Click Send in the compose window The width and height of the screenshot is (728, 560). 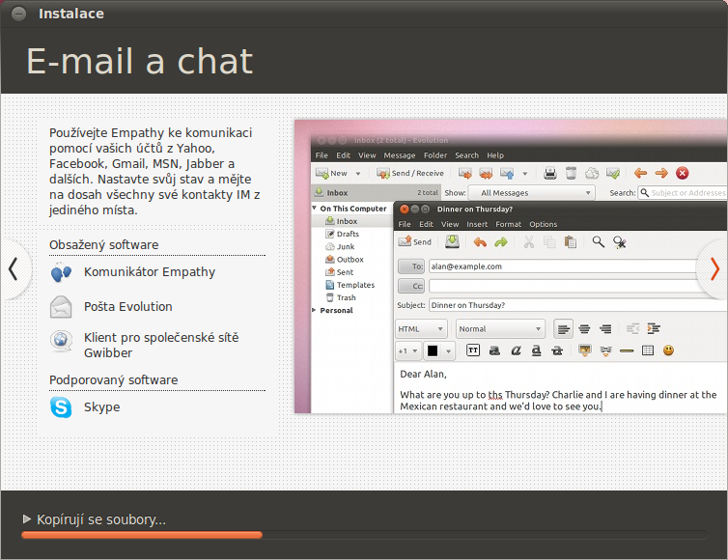point(415,242)
